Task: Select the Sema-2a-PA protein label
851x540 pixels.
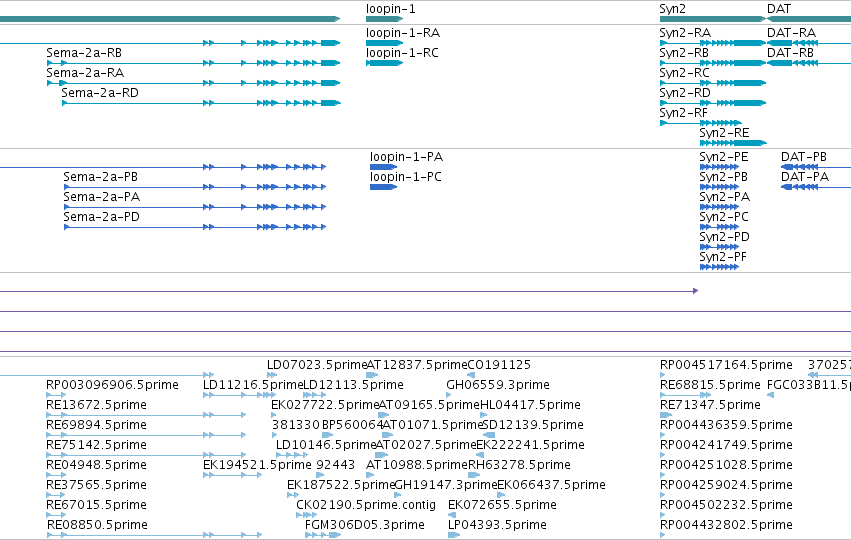Action: (x=101, y=197)
